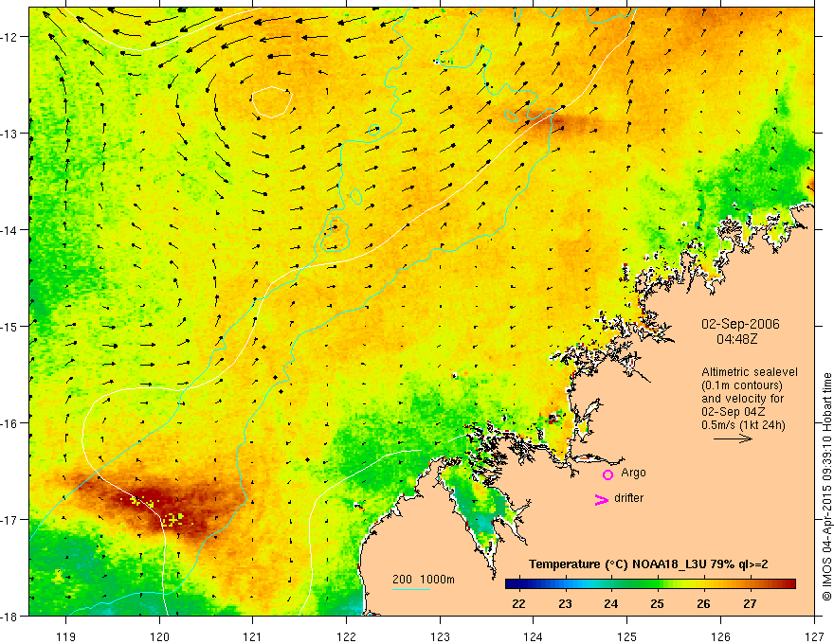Click longitude axis label 125
The width and height of the screenshot is (834, 644).
click(627, 636)
